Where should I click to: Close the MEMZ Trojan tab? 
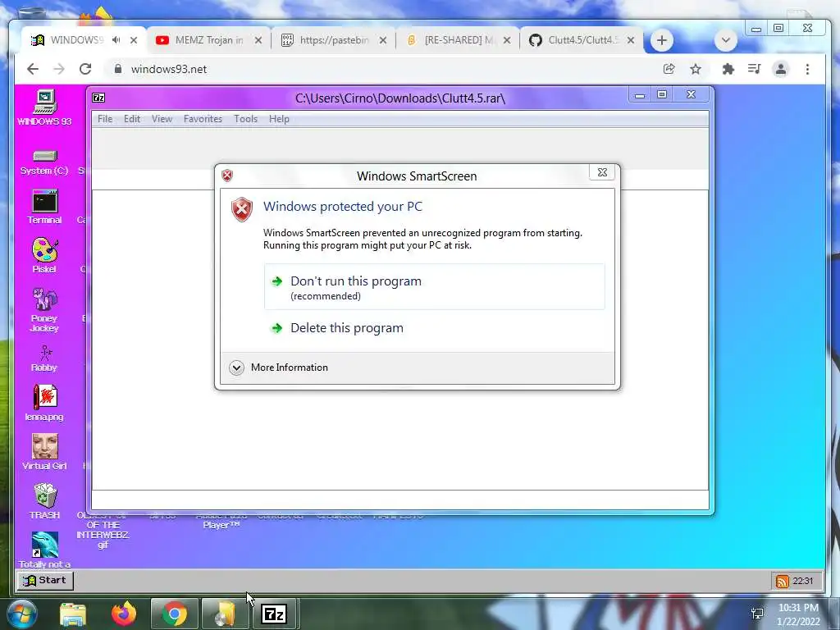(258, 40)
